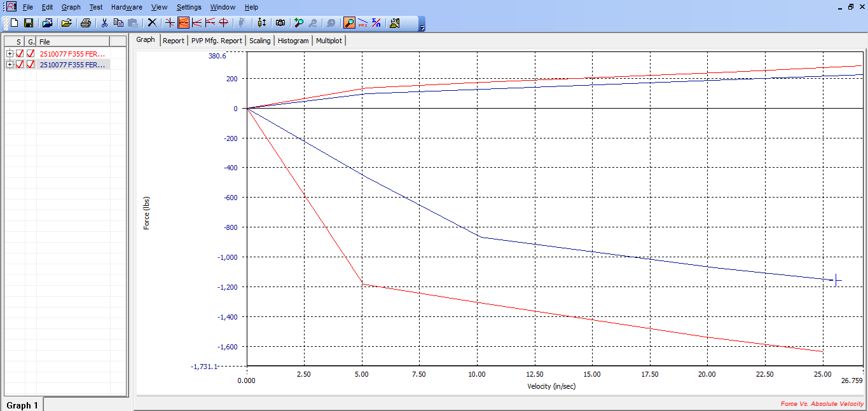Click the blue crosshair marker on graph
868x411 pixels.
836,280
